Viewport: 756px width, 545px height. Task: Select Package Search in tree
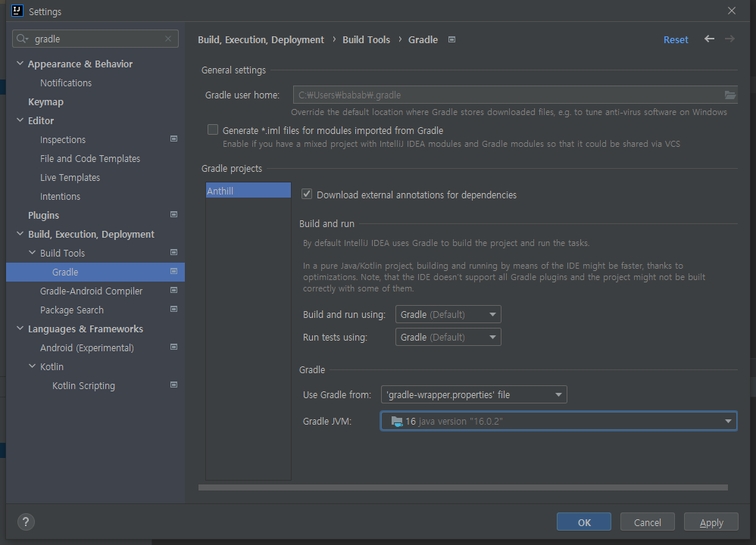coord(72,310)
